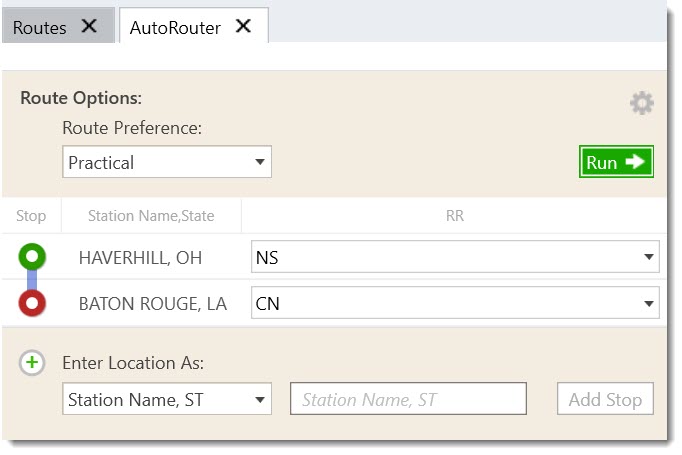Click the Station Name,State column header
The width and height of the screenshot is (682, 455).
[151, 215]
